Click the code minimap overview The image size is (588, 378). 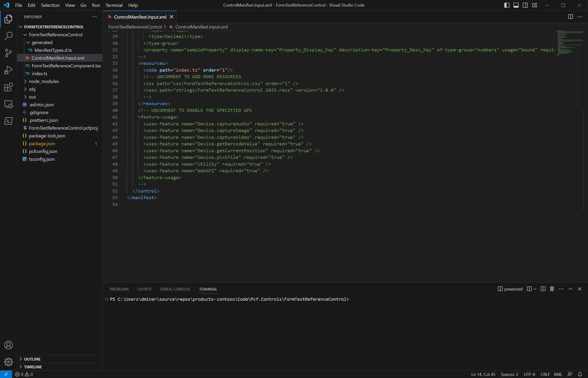pyautogui.click(x=569, y=43)
